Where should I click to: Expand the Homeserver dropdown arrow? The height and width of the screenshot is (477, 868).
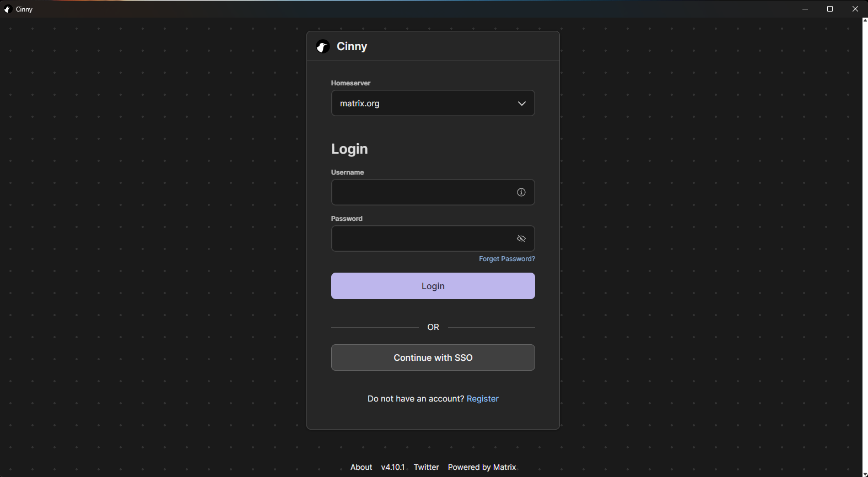click(521, 104)
